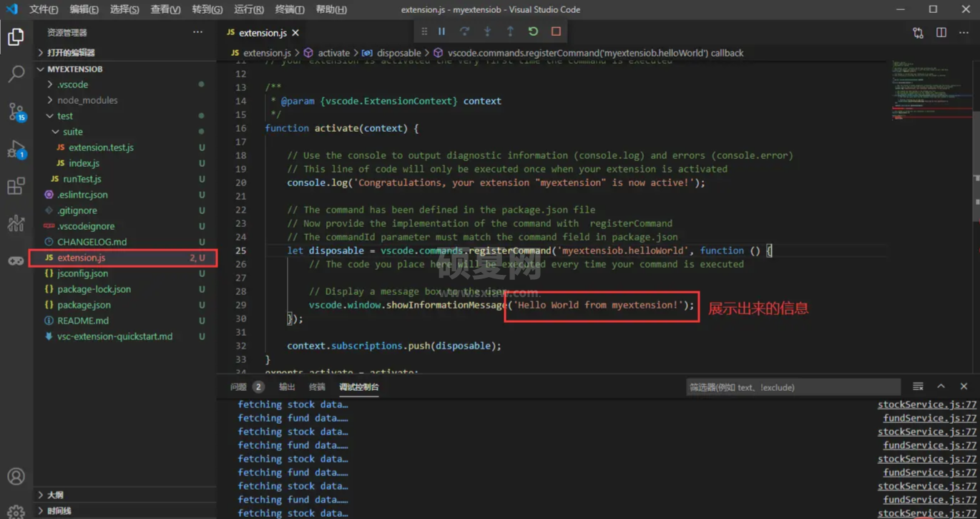
Task: Open the Extensions view
Action: 16,186
